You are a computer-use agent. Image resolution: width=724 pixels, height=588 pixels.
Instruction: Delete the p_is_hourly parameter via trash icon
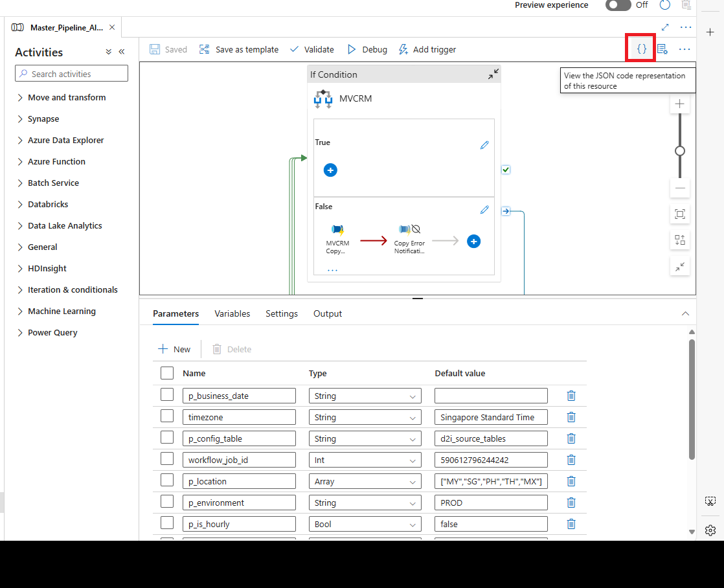point(571,524)
